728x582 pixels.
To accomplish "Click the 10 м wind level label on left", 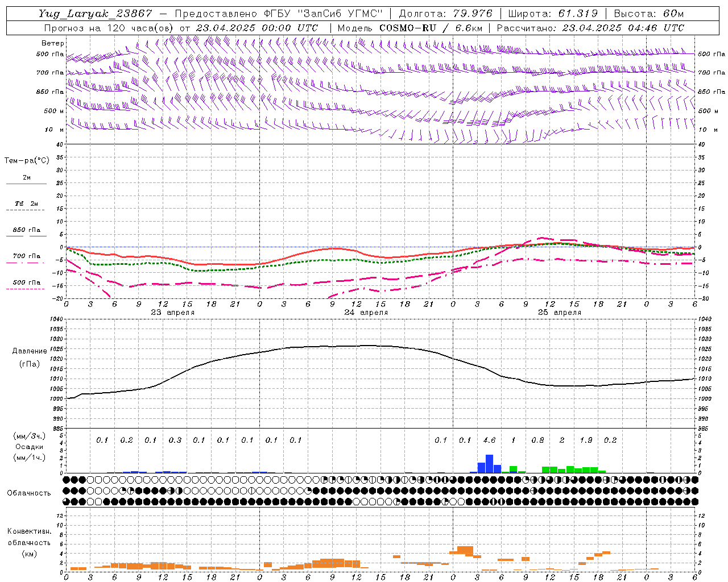I will 54,130.
